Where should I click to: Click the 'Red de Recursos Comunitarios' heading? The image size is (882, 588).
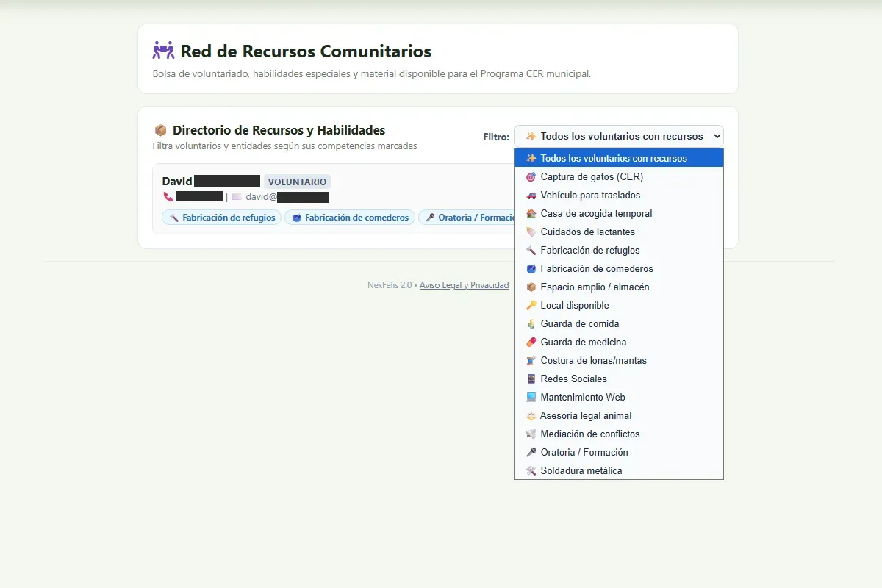coord(306,51)
